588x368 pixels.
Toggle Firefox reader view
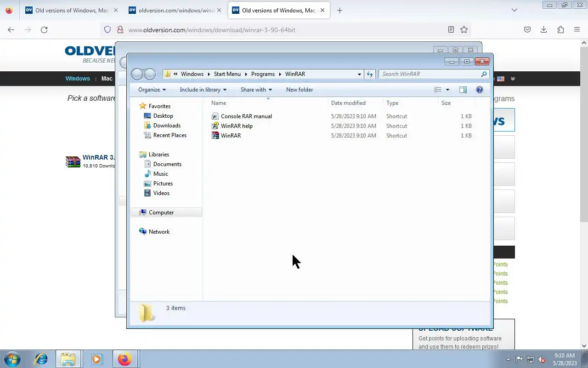point(451,29)
